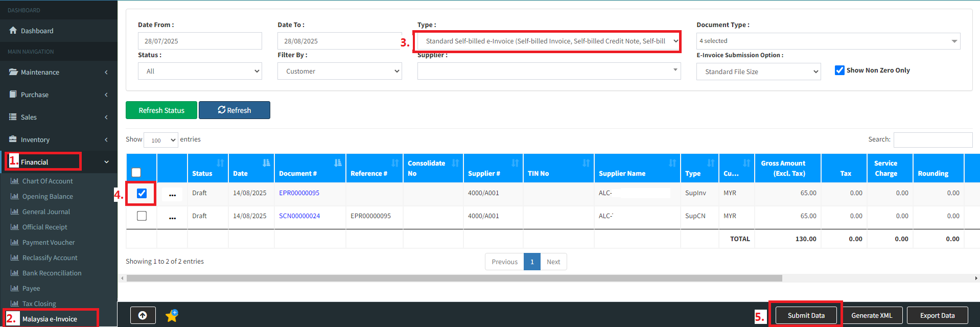Open the Filter By Customer dropdown
The image size is (980, 327).
click(x=339, y=71)
